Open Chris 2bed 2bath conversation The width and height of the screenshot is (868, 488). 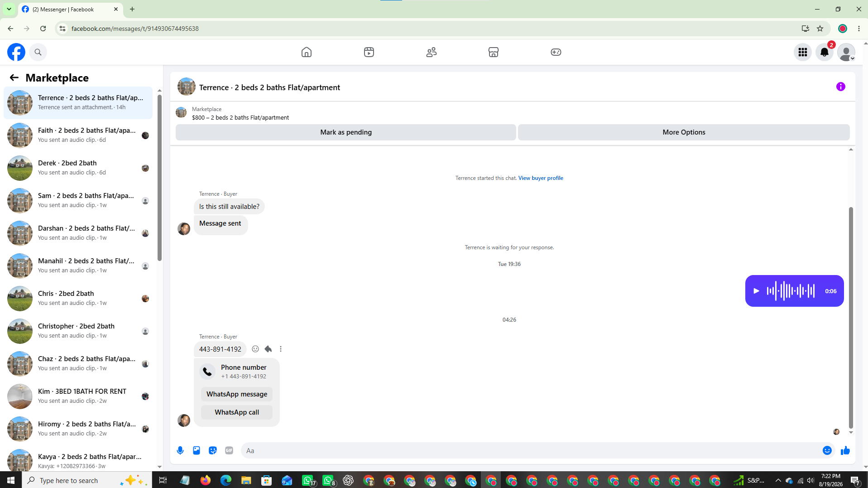(x=78, y=299)
